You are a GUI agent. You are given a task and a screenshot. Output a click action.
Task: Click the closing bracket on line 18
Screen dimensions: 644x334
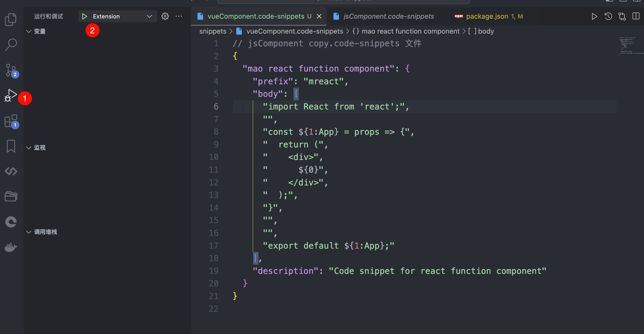click(255, 258)
